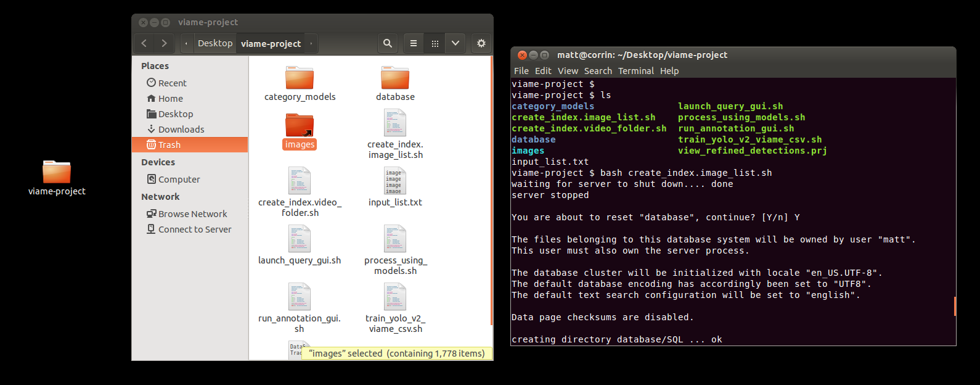Select the Desktop breadcrumb in path bar
The height and width of the screenshot is (385, 980).
point(215,43)
